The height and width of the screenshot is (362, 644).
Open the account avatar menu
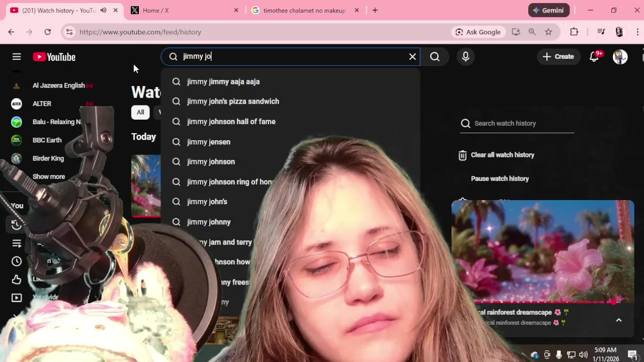click(x=620, y=57)
